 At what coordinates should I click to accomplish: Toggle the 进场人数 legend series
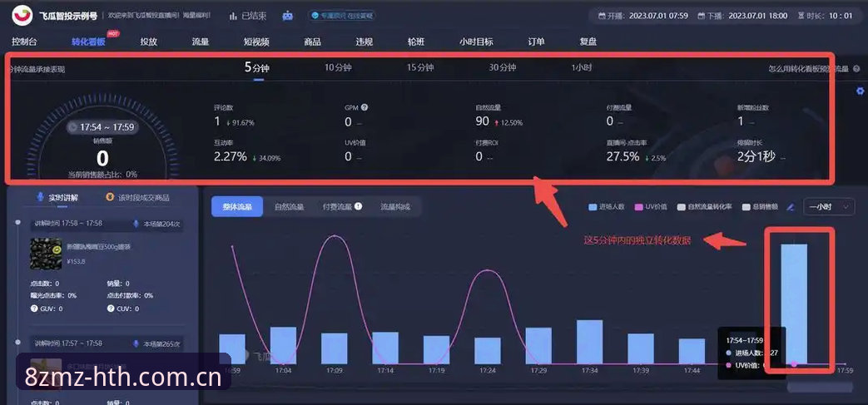pos(606,207)
